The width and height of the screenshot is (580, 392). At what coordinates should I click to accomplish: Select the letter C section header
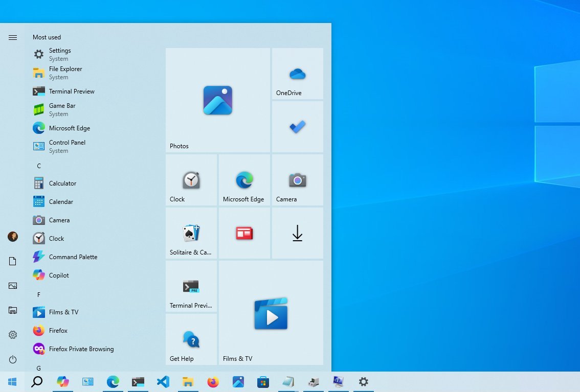click(x=39, y=166)
